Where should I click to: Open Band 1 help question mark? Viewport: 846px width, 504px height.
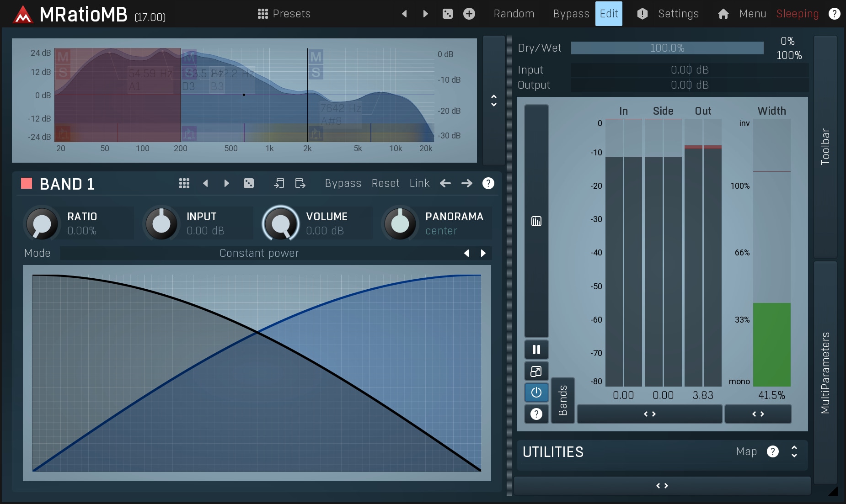coord(488,183)
